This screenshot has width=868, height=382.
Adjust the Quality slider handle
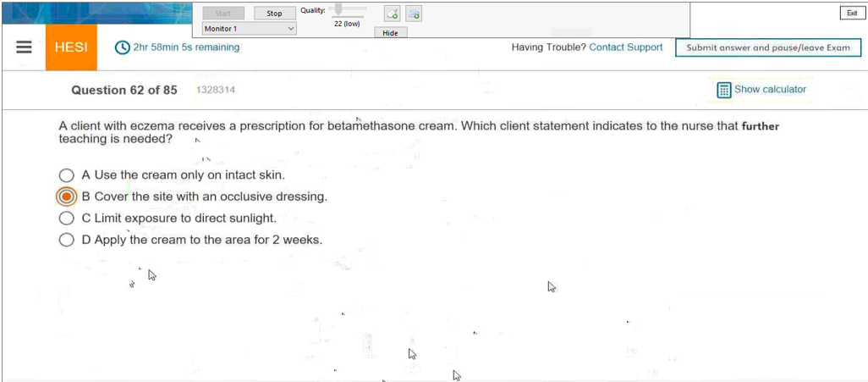[338, 9]
